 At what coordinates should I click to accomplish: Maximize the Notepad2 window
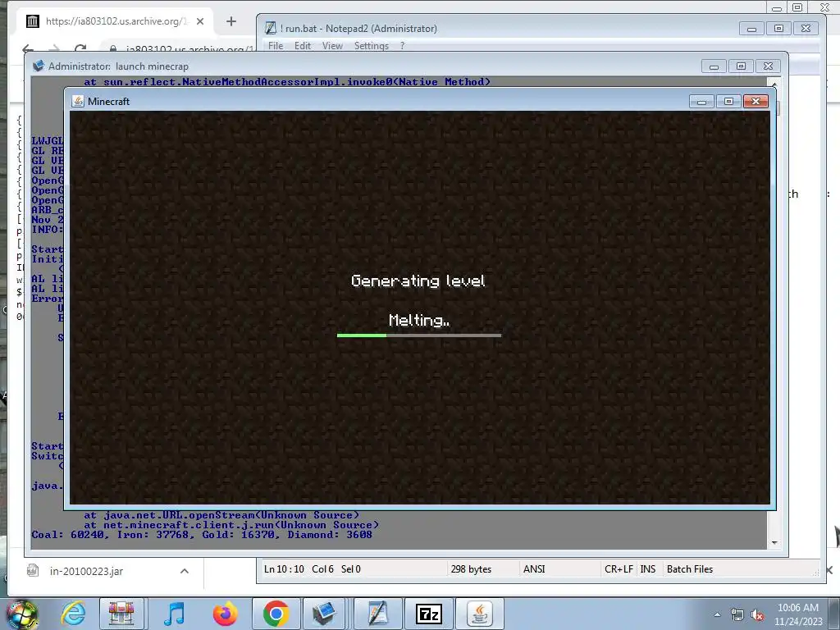coord(778,29)
